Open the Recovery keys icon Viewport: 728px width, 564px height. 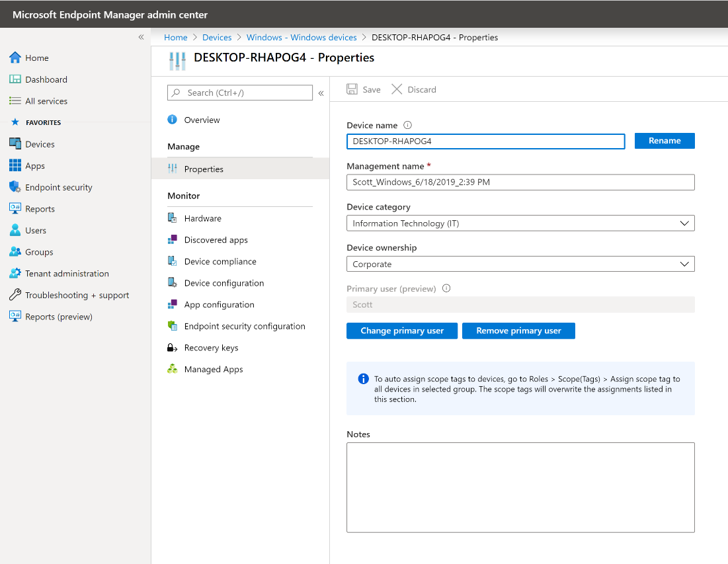[172, 347]
